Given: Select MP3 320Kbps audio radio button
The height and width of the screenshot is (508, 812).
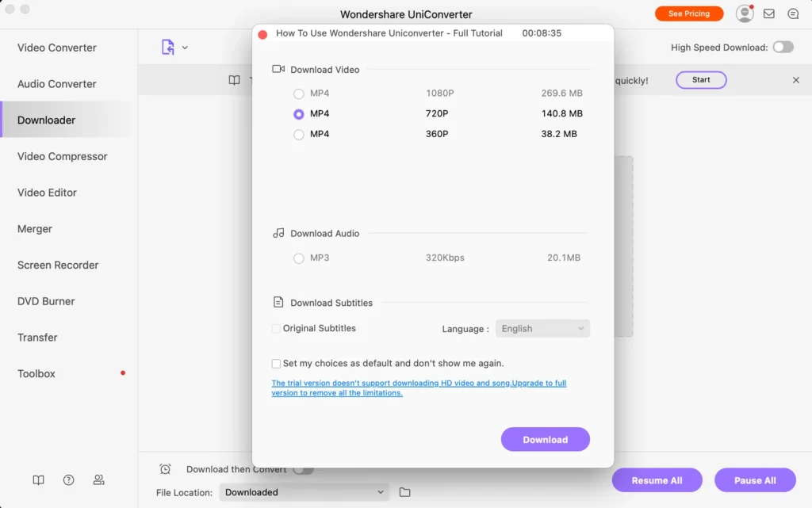Looking at the screenshot, I should [298, 258].
